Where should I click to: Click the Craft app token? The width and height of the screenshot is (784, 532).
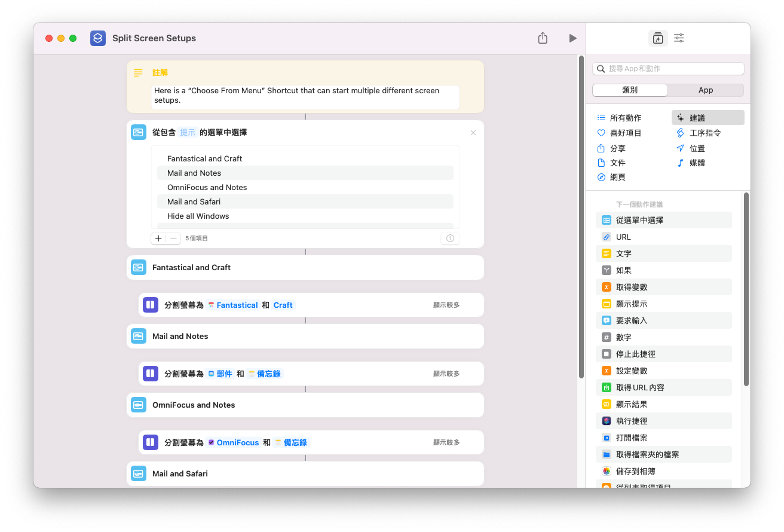pos(283,305)
